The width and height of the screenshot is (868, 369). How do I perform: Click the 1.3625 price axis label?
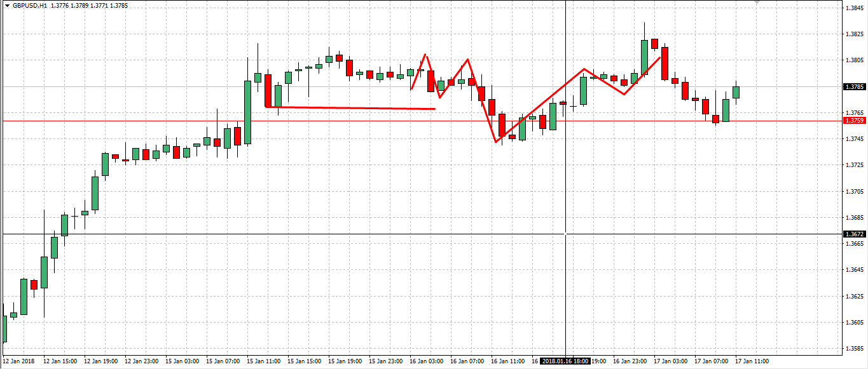(855, 296)
